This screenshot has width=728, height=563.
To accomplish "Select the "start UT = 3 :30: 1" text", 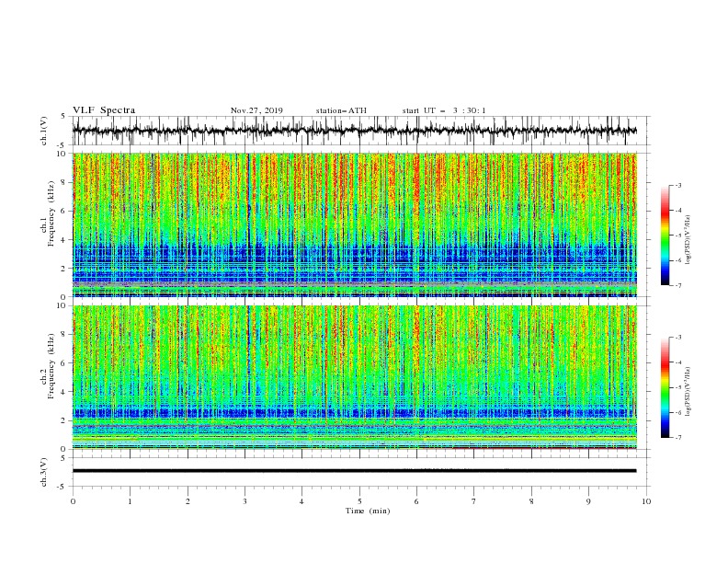I will coord(444,110).
